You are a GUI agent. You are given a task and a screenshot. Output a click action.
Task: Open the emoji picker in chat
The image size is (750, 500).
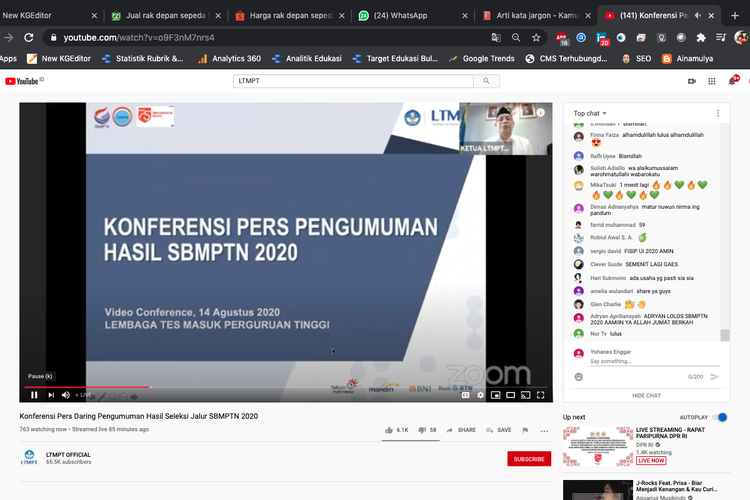click(x=579, y=376)
